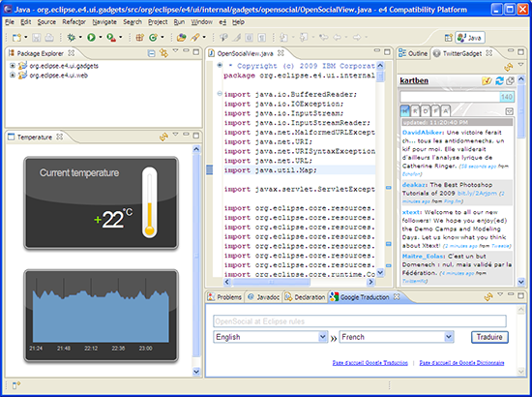Click the editor horizontal scrollbar thumb
This screenshot has width=532, height=397.
[271, 282]
